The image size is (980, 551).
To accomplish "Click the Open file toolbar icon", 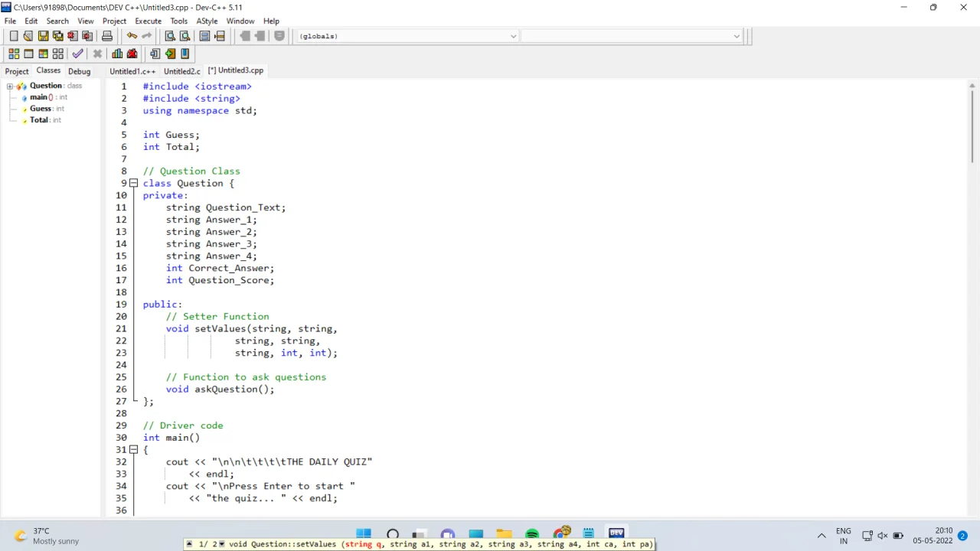I will pyautogui.click(x=28, y=36).
